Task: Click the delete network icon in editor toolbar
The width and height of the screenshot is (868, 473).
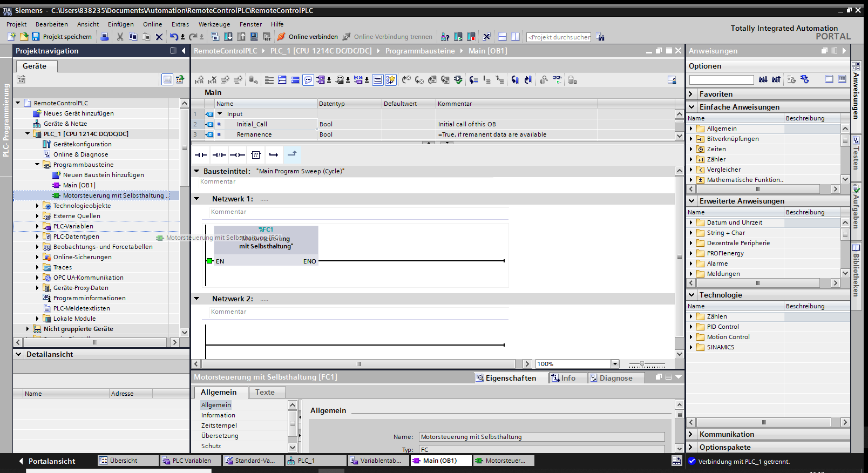Action: (x=212, y=80)
